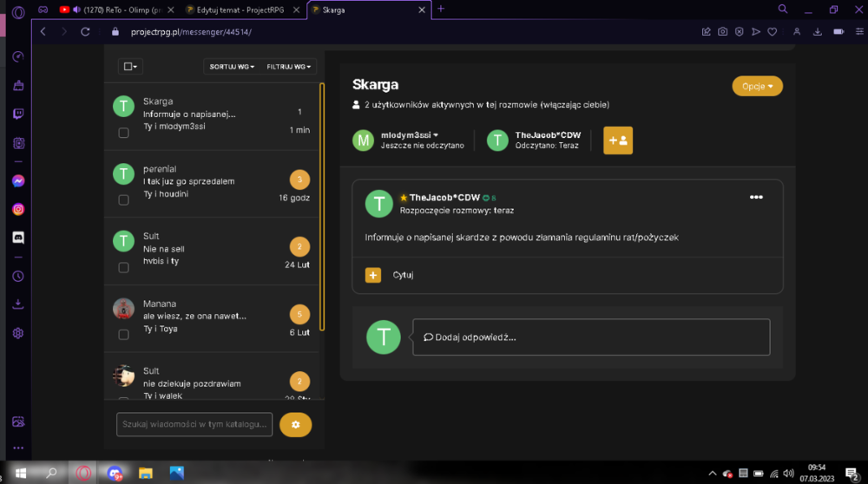Tick the checkbox for Manana conversation
Image resolution: width=868 pixels, height=484 pixels.
pos(123,335)
